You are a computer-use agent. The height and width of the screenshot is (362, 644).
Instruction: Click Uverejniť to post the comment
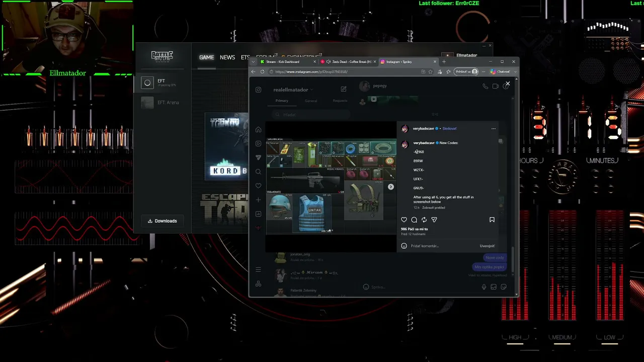[487, 246]
